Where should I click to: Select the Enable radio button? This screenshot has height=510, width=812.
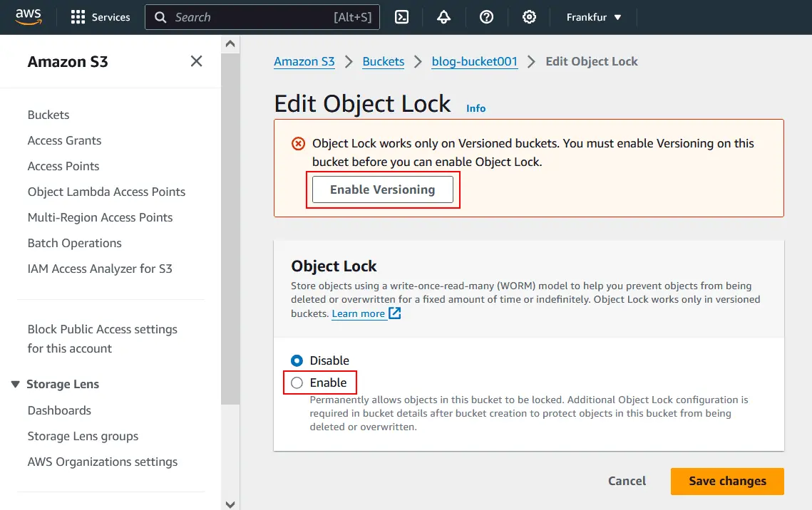297,382
